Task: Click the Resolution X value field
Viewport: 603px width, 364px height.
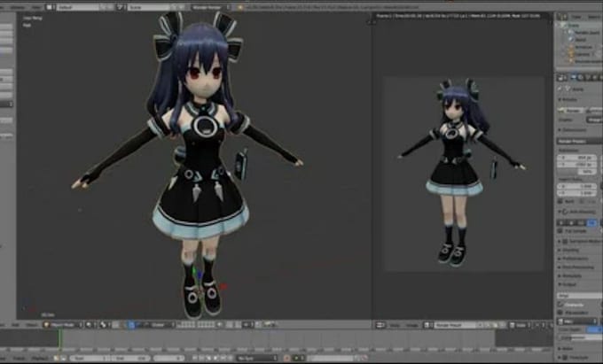Action: 577,158
